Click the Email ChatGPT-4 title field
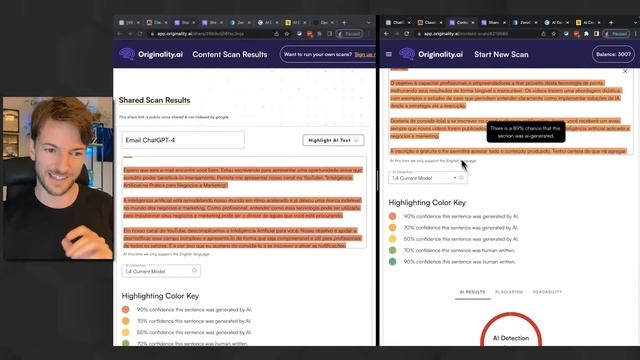640x360 pixels. (183, 140)
